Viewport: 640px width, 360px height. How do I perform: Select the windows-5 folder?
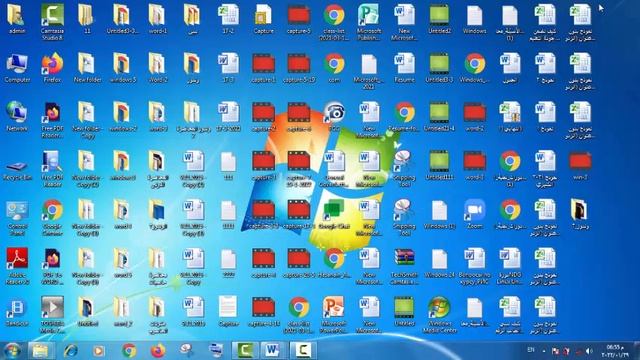[122, 68]
